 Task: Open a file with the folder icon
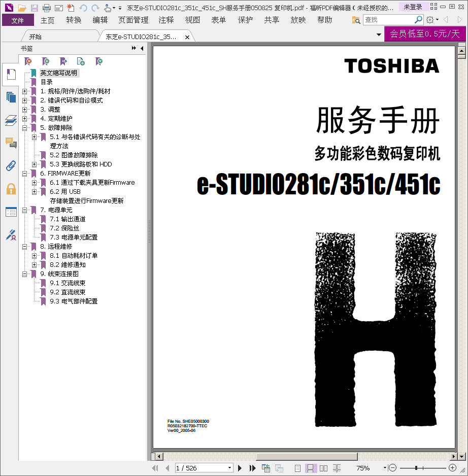click(x=22, y=8)
